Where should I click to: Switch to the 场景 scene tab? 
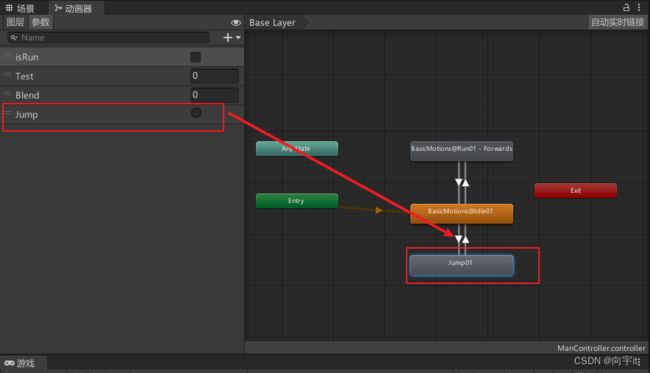[x=20, y=8]
